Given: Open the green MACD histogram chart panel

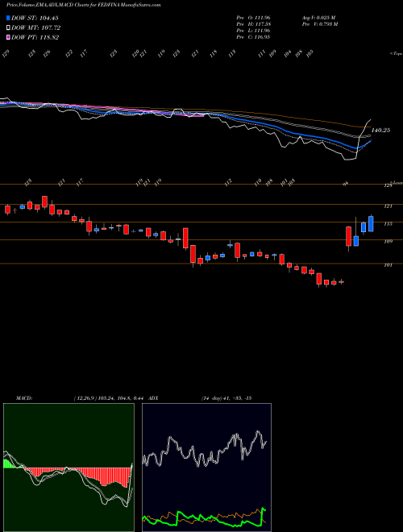Looking at the screenshot, I should 69,468.
